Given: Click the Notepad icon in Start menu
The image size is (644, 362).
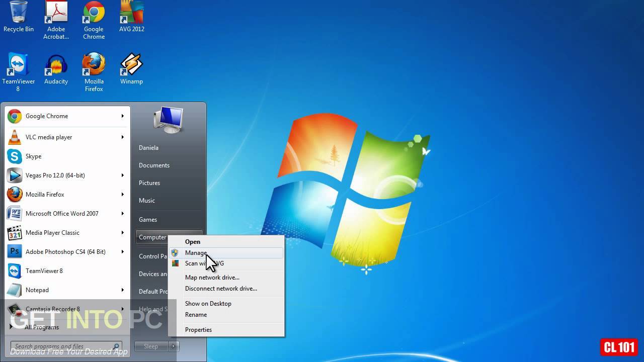Looking at the screenshot, I should point(15,290).
